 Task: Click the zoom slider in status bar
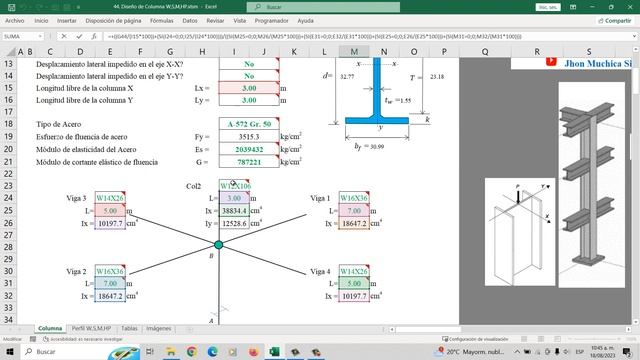tap(594, 339)
